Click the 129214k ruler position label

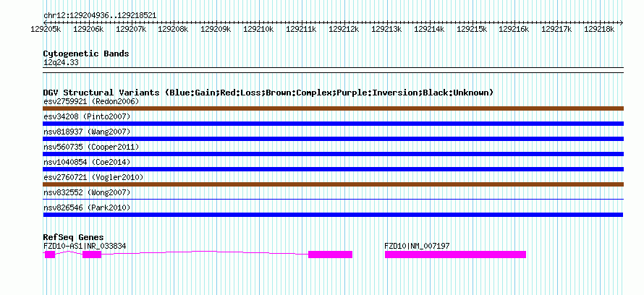429,30
